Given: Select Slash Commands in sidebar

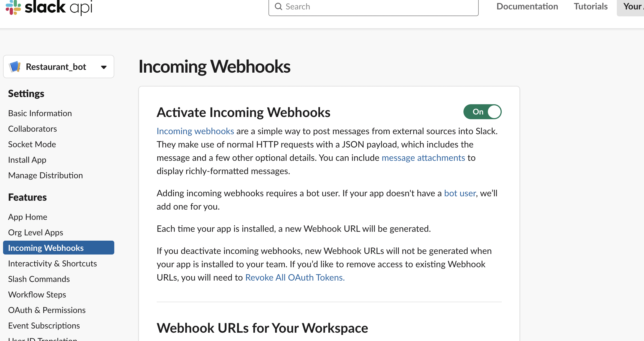Looking at the screenshot, I should 39,279.
